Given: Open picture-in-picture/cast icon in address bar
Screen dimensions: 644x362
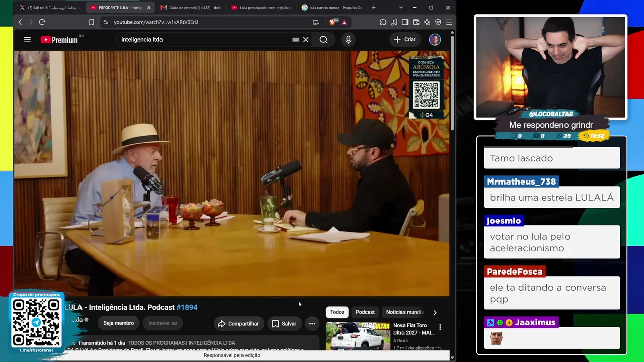Looking at the screenshot, I should tap(316, 22).
